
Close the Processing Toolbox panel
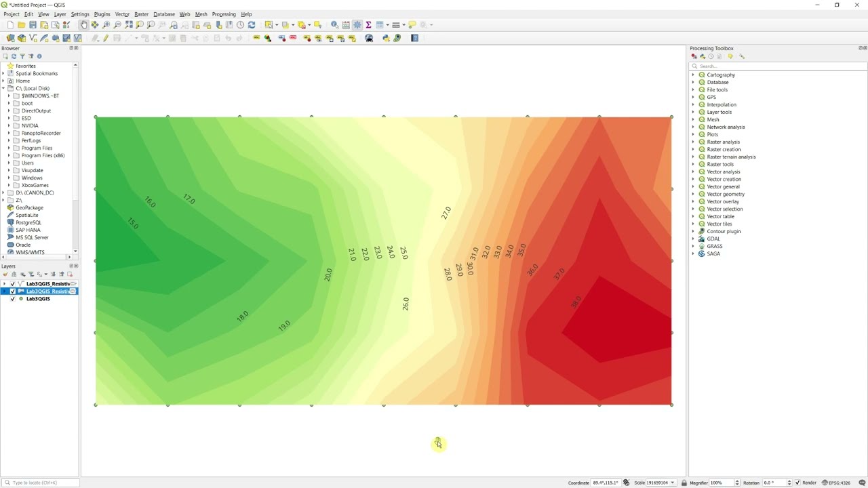point(864,48)
